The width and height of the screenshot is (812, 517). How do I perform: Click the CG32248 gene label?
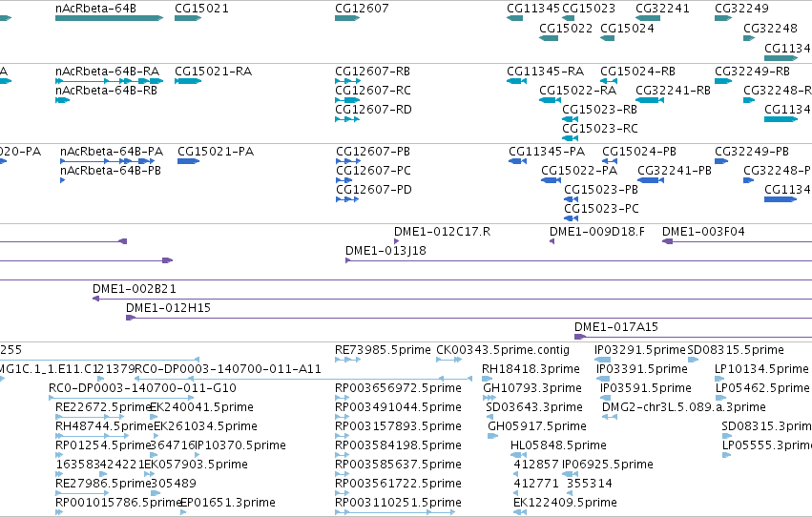[770, 29]
